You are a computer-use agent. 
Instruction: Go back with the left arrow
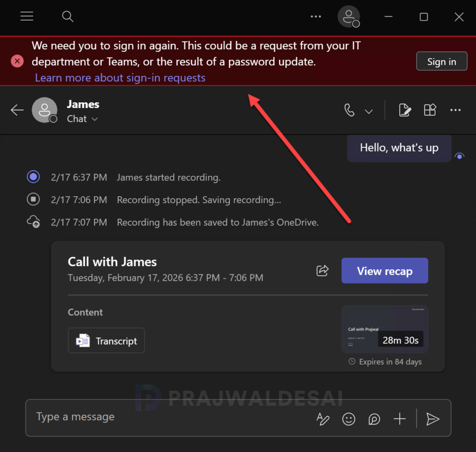tap(17, 110)
